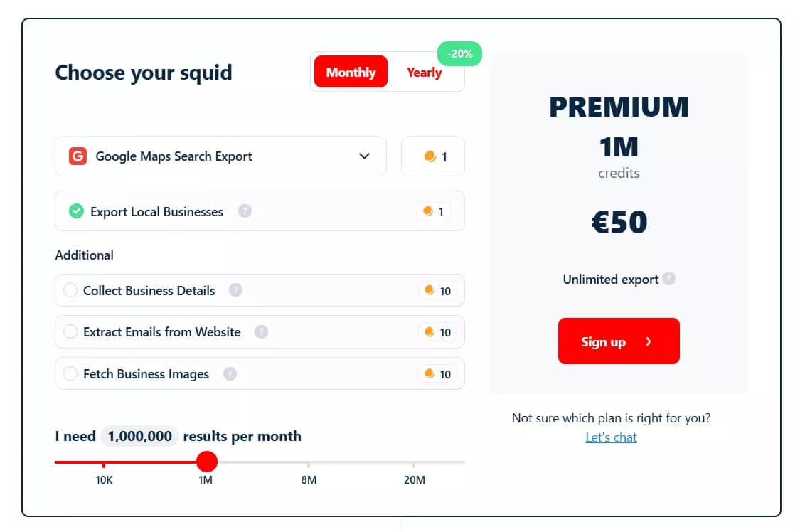Viewport: 800px width, 532px height.
Task: Enable Extract Emails from Website
Action: [70, 331]
